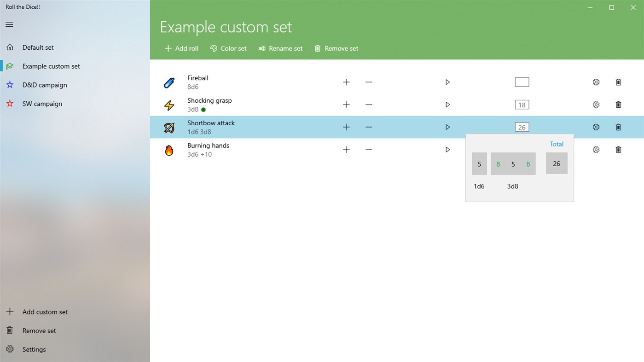Viewport: 644px width, 362px height.
Task: Switch to the SW campaign set
Action: (x=42, y=104)
